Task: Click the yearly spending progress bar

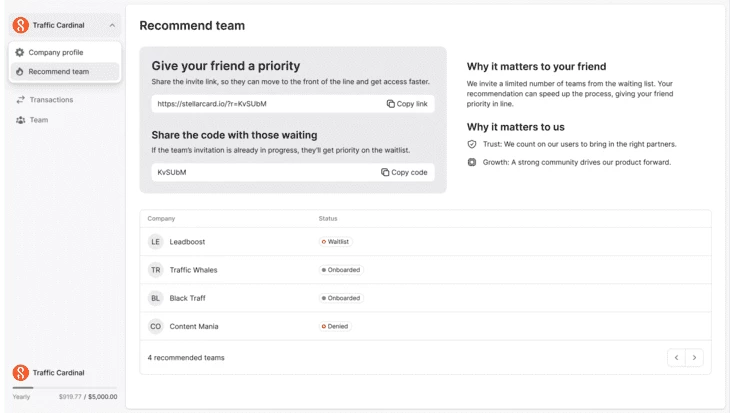Action: click(65, 387)
